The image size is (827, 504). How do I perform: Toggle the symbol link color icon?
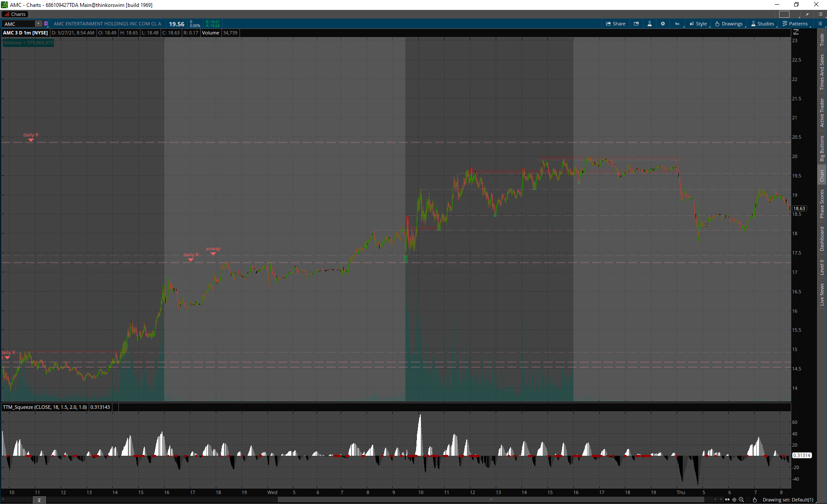(x=46, y=24)
